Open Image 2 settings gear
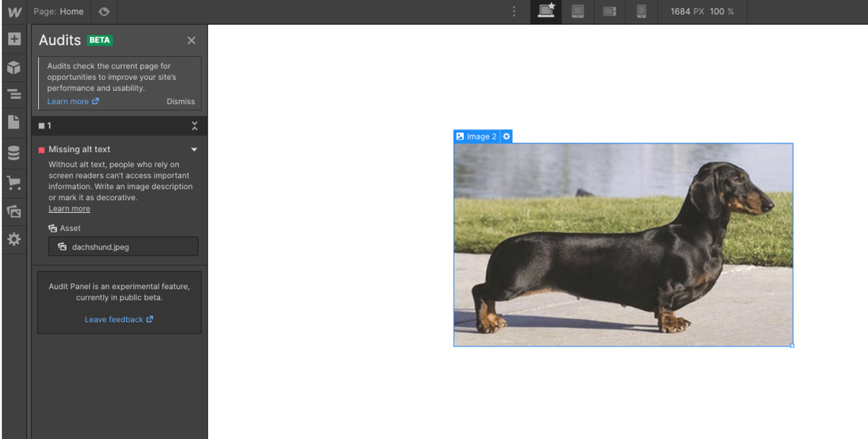Image resolution: width=868 pixels, height=439 pixels. [x=506, y=136]
